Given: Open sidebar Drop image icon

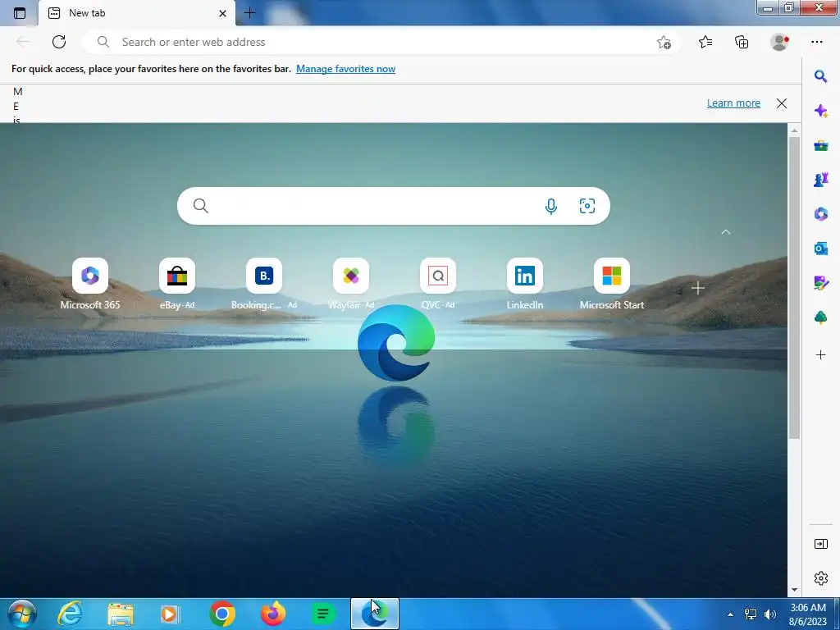Looking at the screenshot, I should 820,283.
